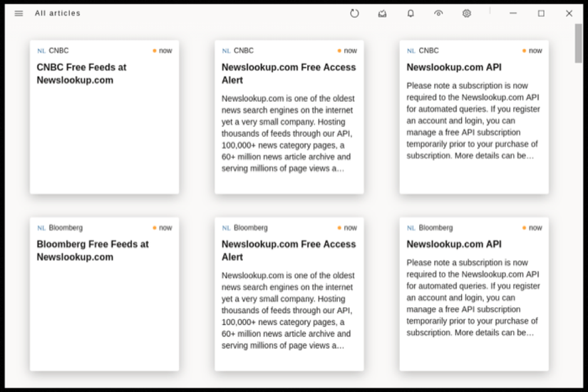Click NL feed icon on Bloomberg Free Feeds card
The image size is (588, 392).
pos(41,227)
